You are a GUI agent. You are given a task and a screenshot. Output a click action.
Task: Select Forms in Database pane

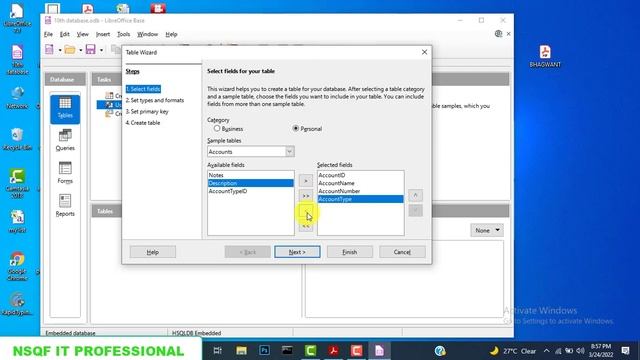coord(65,173)
